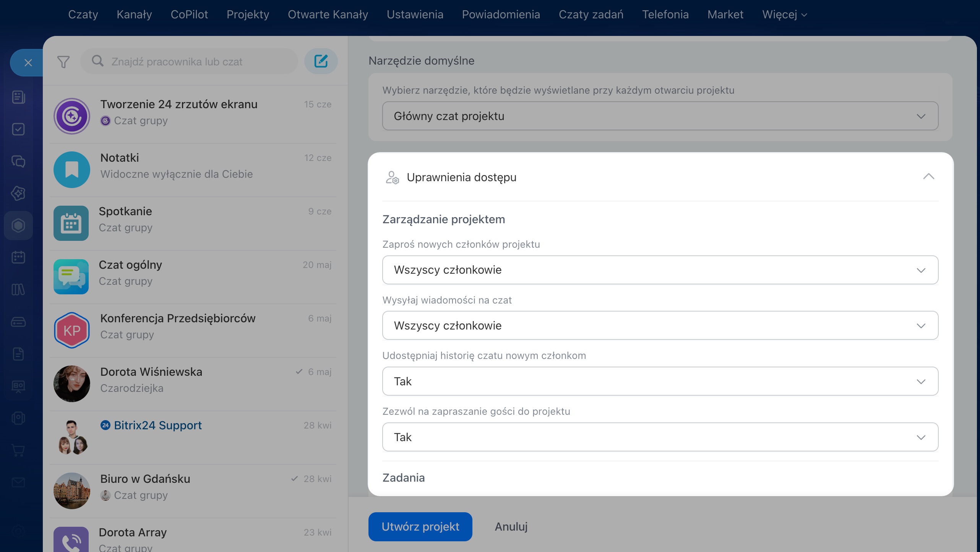Click the compose new chat icon
Viewport: 980px width, 552px height.
[321, 61]
